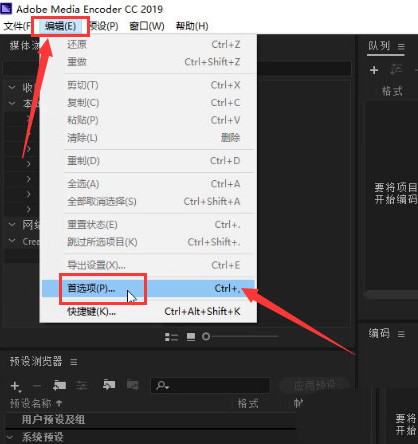The height and width of the screenshot is (444, 418).
Task: Click the thumbnail zoom slider handle
Action: coord(206,337)
